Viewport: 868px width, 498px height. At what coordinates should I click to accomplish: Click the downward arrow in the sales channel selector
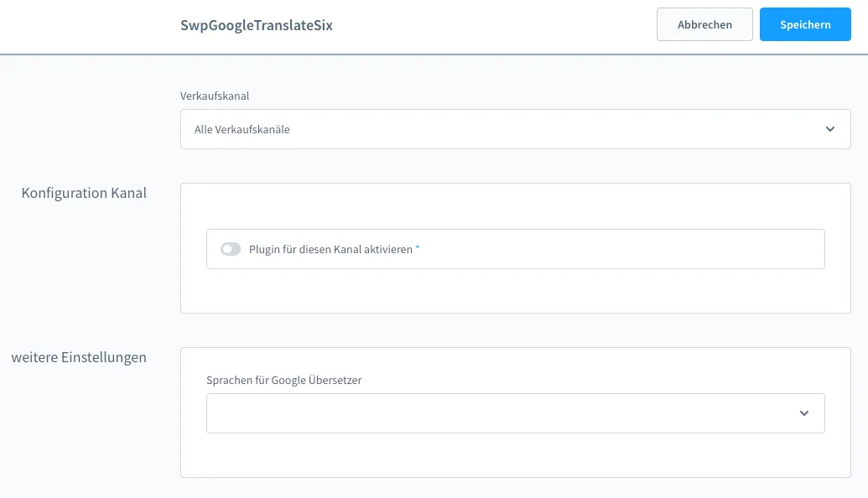[x=830, y=129]
